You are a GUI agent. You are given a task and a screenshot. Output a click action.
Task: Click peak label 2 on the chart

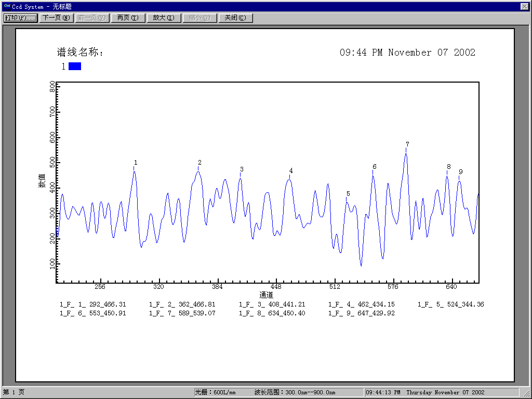tap(200, 163)
